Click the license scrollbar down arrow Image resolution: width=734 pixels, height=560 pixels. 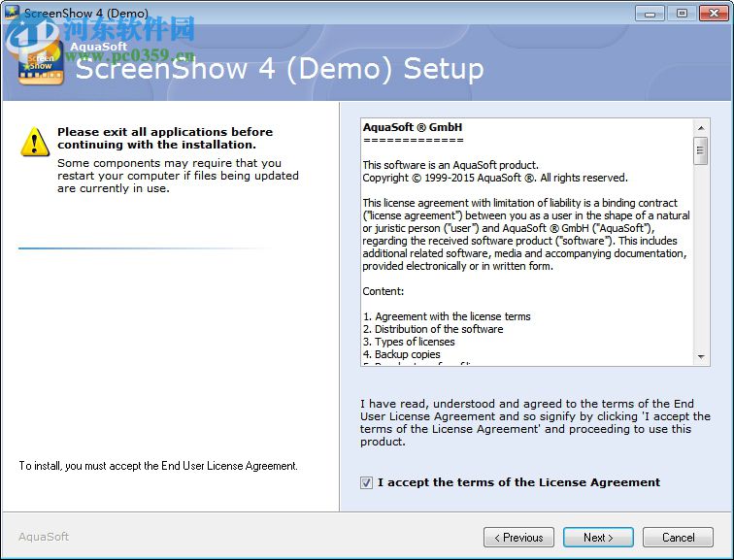click(701, 356)
